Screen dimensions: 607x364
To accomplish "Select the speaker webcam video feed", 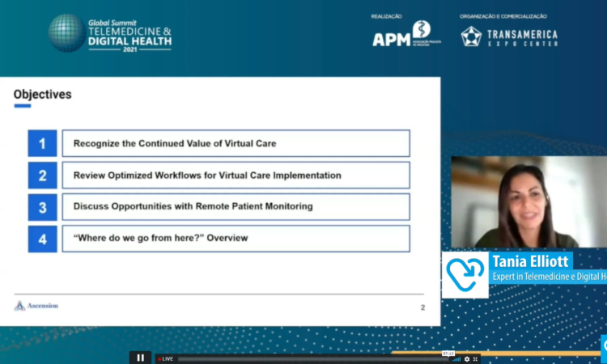I will click(x=528, y=202).
